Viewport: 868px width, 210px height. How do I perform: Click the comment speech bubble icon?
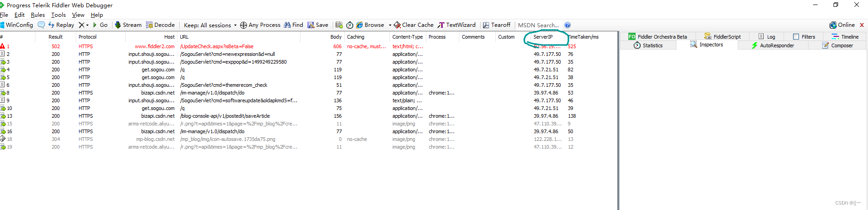tap(41, 25)
